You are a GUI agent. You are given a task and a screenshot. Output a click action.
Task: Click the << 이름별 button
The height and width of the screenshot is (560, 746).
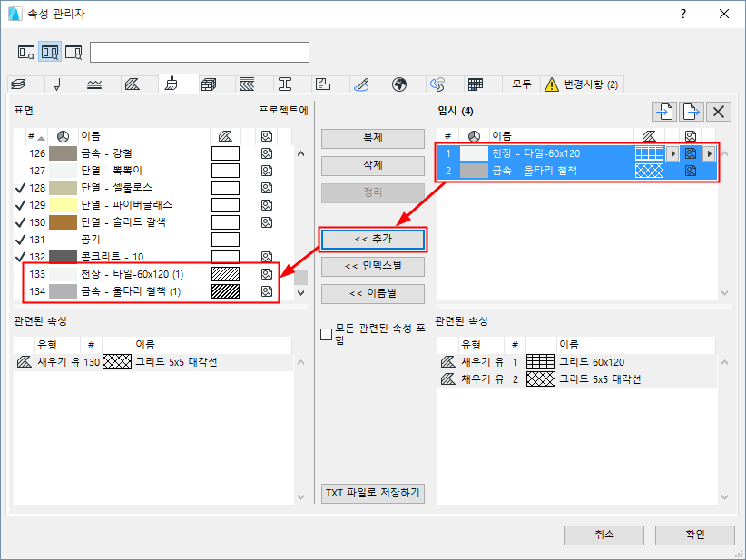click(373, 293)
